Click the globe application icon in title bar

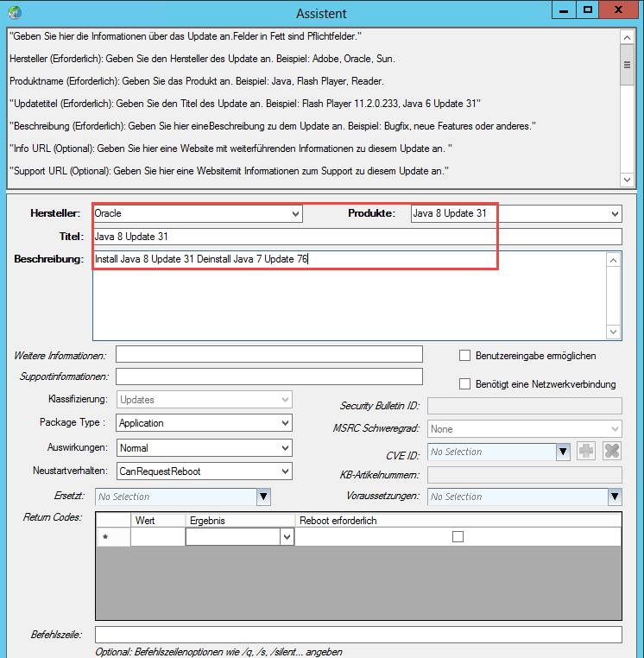pyautogui.click(x=15, y=13)
